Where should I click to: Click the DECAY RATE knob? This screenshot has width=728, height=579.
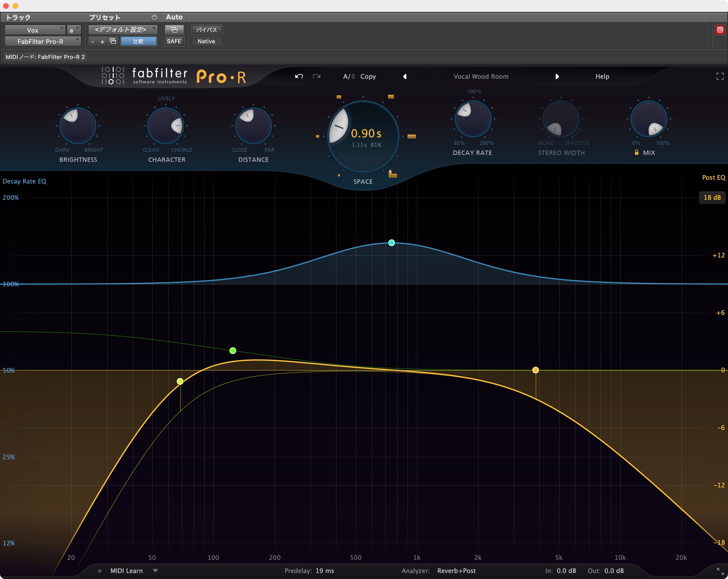click(x=473, y=119)
